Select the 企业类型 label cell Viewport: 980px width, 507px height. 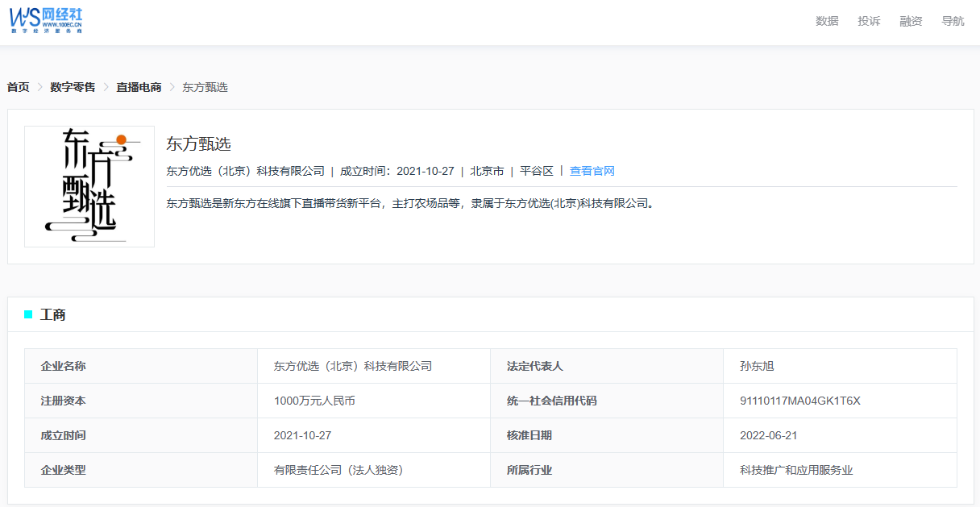[x=141, y=470]
